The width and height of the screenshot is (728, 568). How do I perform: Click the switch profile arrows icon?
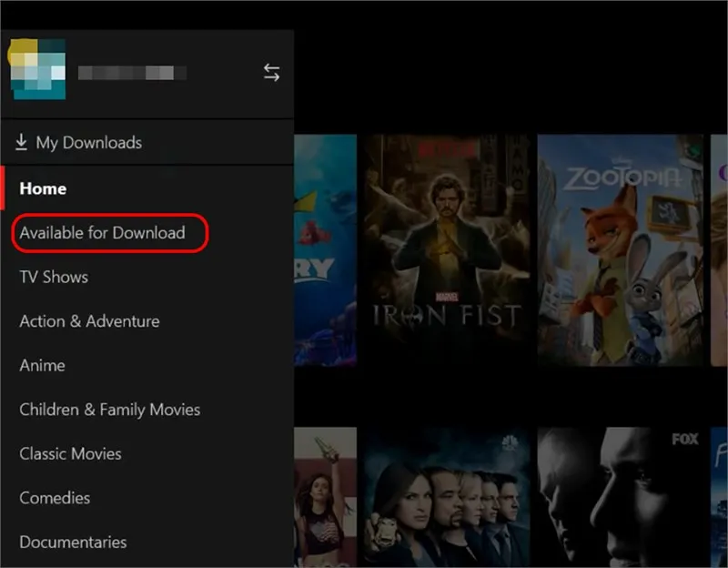[x=271, y=73]
